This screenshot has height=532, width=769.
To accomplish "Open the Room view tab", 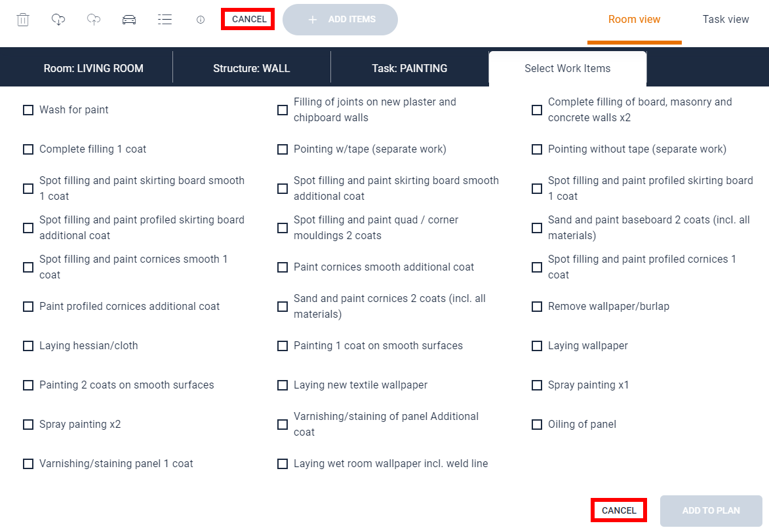I will 634,20.
